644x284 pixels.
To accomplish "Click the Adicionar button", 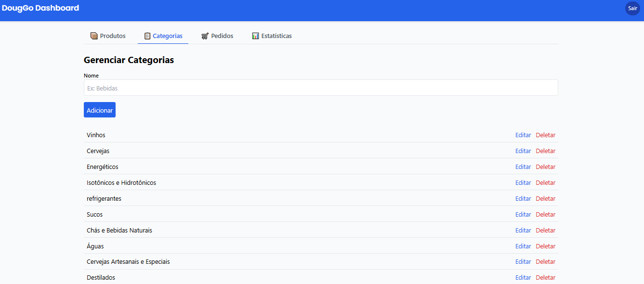I will pos(100,110).
